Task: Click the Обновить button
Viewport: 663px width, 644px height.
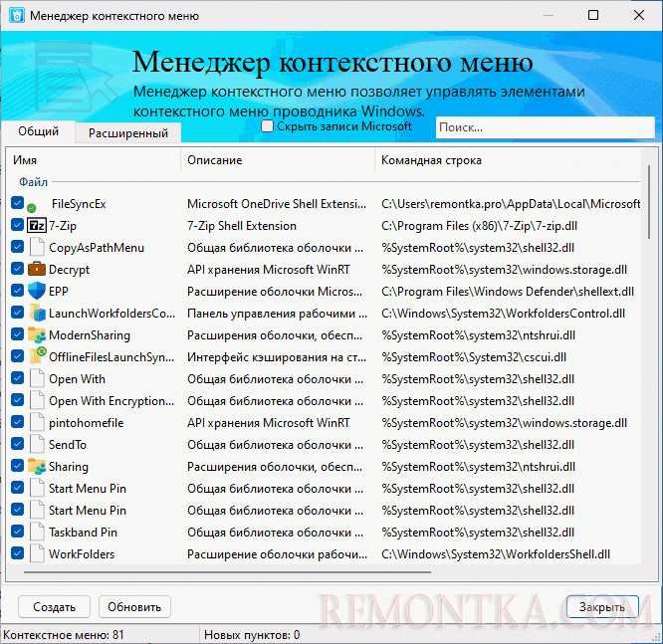Action: pyautogui.click(x=134, y=607)
